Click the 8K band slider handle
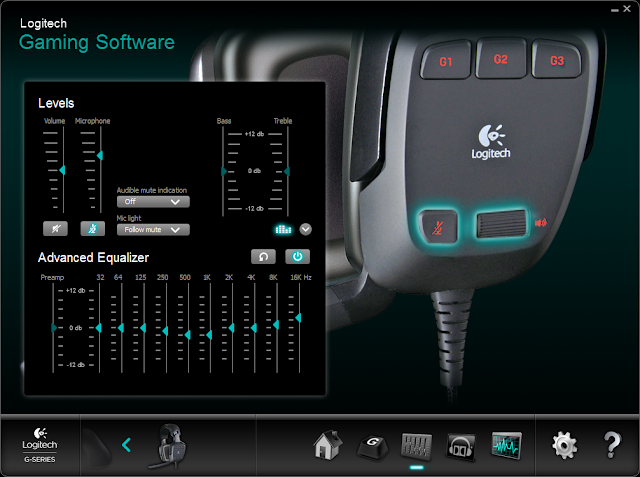Image resolution: width=640 pixels, height=477 pixels. pos(276,325)
